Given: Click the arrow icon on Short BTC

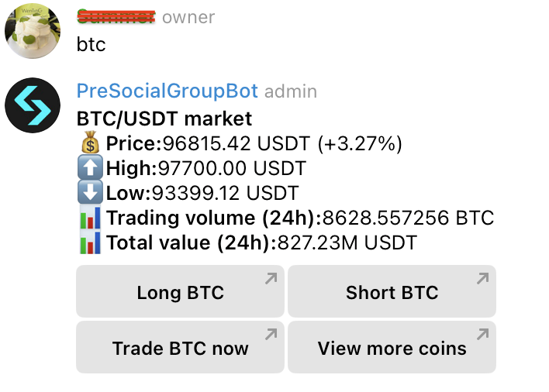Looking at the screenshot, I should point(483,278).
